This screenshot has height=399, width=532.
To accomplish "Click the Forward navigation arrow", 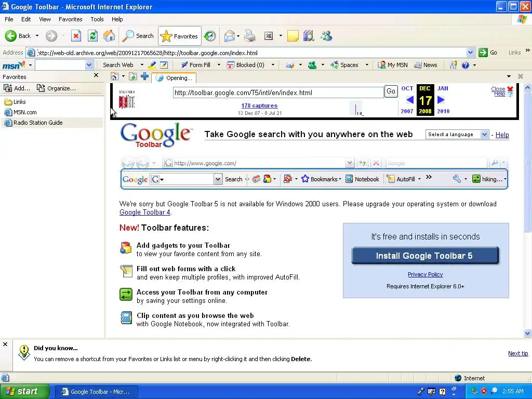I will pyautogui.click(x=51, y=36).
